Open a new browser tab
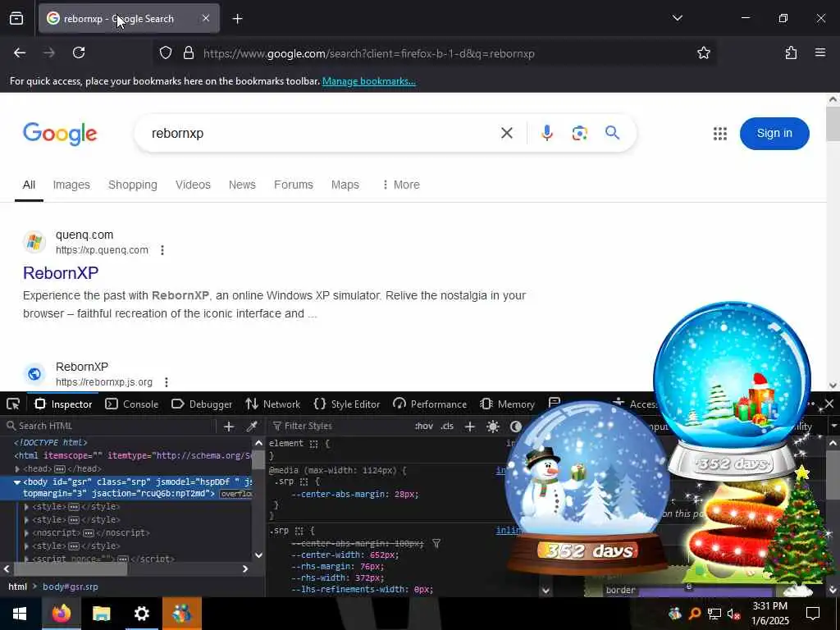Image resolution: width=840 pixels, height=630 pixels. (x=237, y=19)
